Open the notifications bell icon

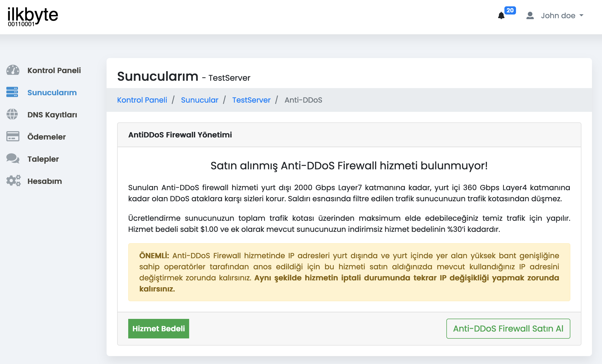[x=501, y=16]
